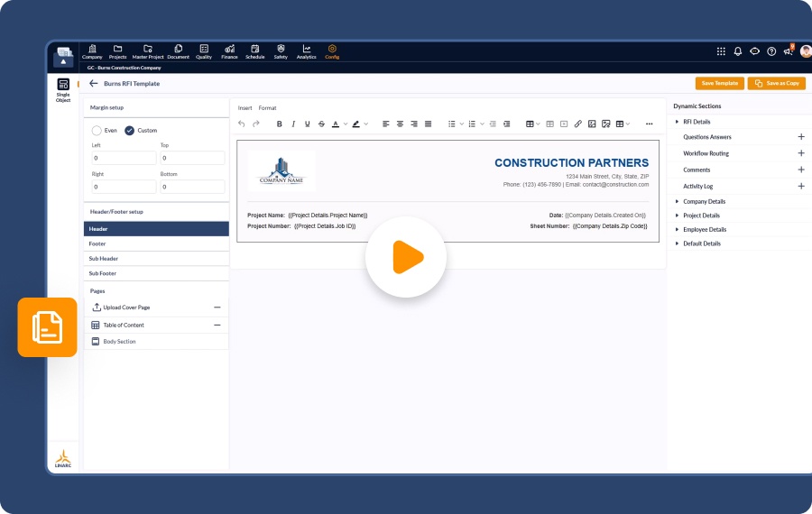
Task: Open the Projects module
Action: 117,51
